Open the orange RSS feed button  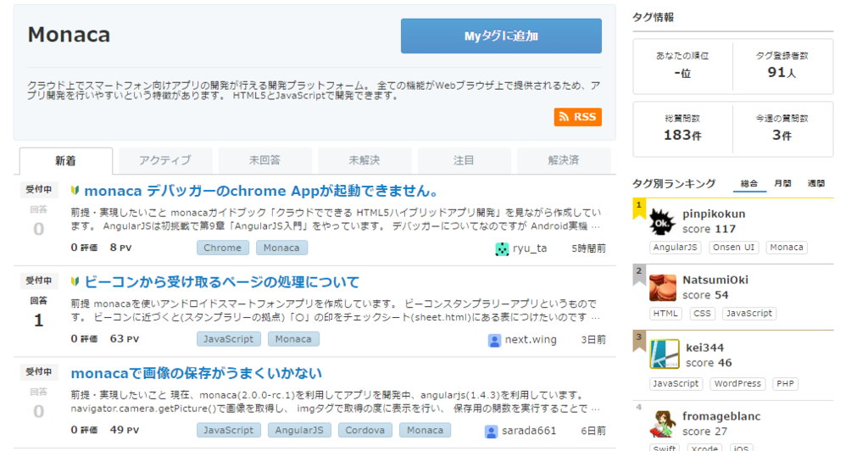(x=577, y=117)
